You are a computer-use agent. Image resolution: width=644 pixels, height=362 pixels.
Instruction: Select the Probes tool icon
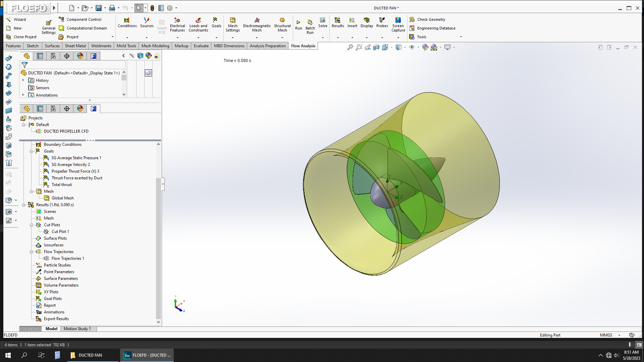382,20
